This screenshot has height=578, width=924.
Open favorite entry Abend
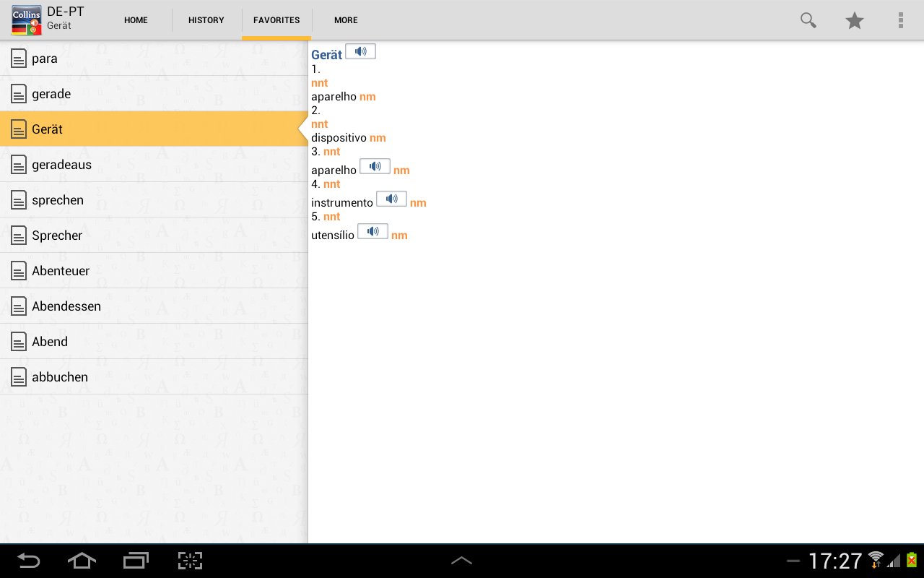[154, 342]
